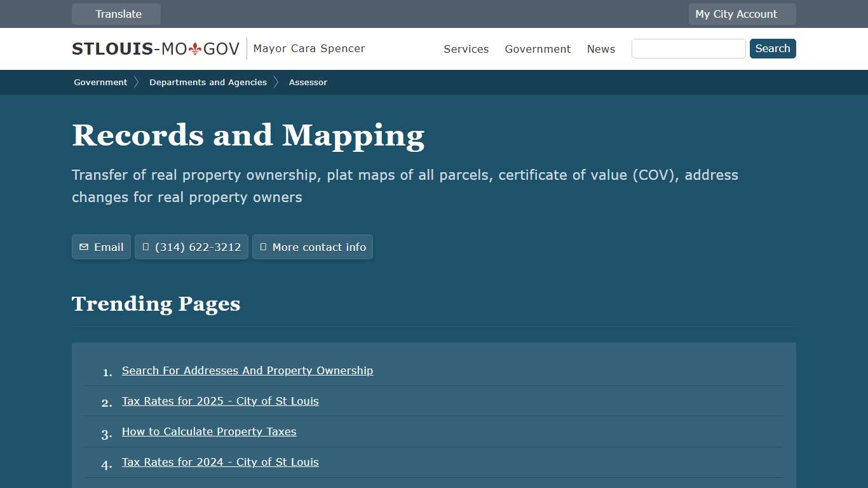Click the info icon on More contact info
Screen dimensions: 868x488
click(x=263, y=247)
